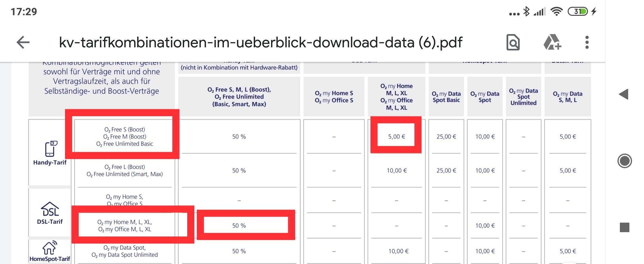Tap the Android recent apps square button
Image resolution: width=644 pixels, height=264 pixels.
pos(624,227)
